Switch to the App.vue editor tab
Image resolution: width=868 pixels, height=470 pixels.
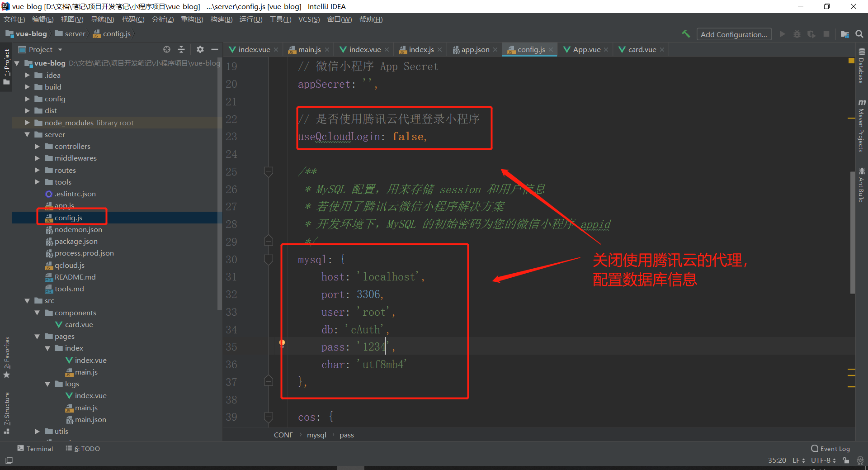click(586, 50)
